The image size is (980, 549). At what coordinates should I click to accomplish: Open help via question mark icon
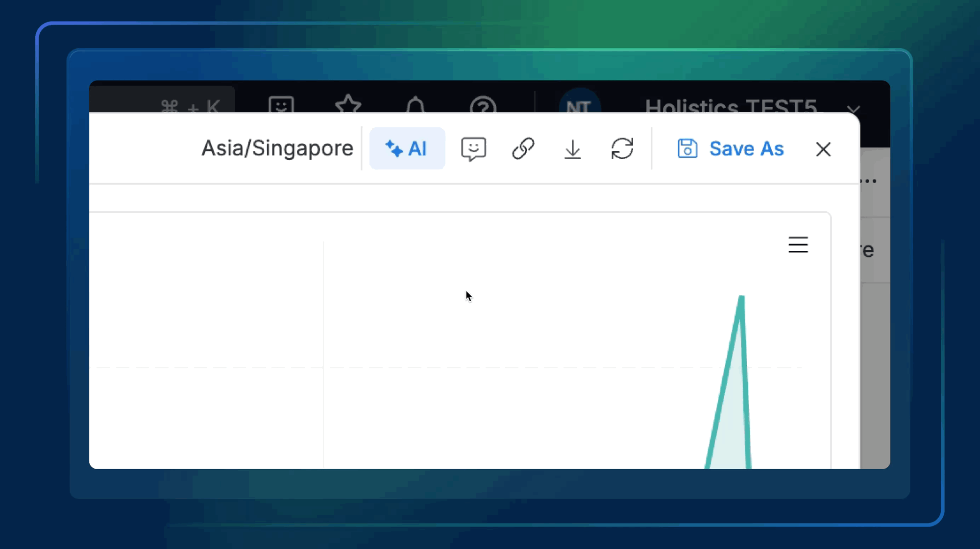[x=483, y=105]
